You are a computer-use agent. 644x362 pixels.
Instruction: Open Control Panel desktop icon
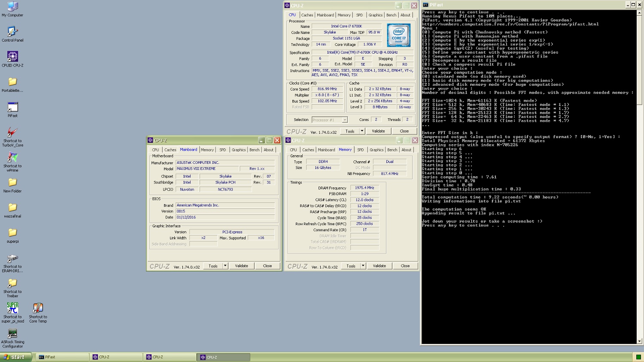12,34
